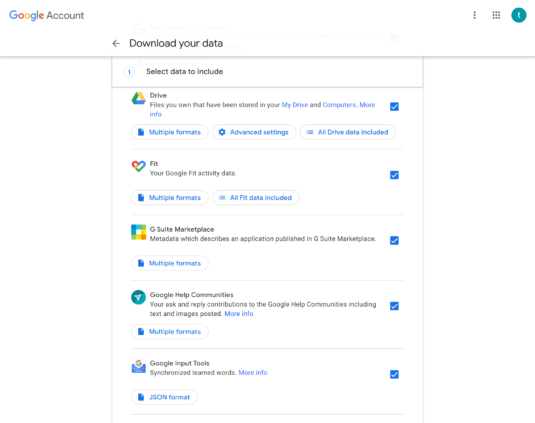The height and width of the screenshot is (423, 535).
Task: Click the Download your data title
Action: click(x=176, y=43)
